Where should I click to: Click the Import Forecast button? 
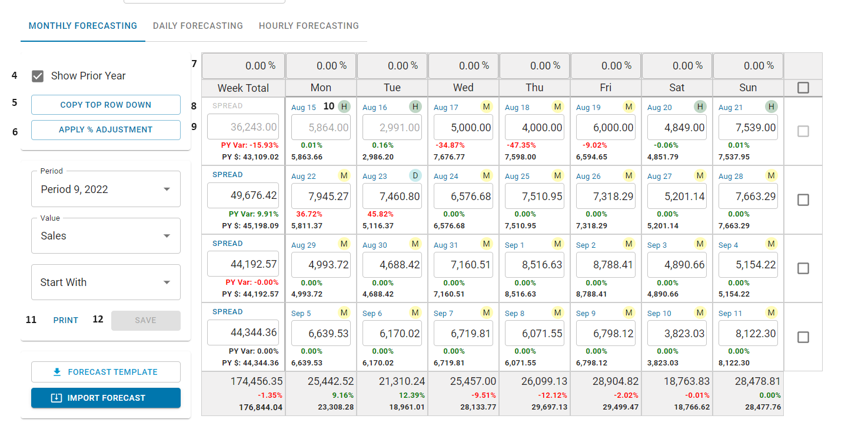click(x=106, y=398)
